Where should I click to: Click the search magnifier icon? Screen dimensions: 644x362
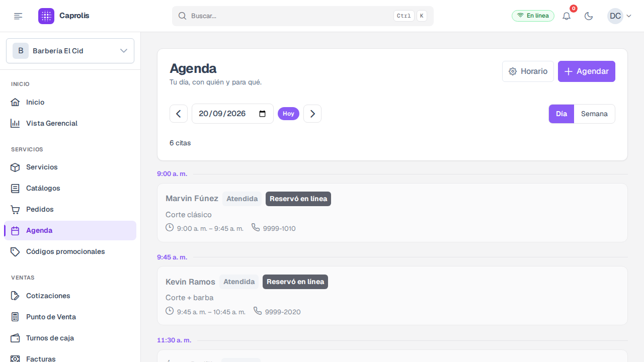pyautogui.click(x=182, y=16)
